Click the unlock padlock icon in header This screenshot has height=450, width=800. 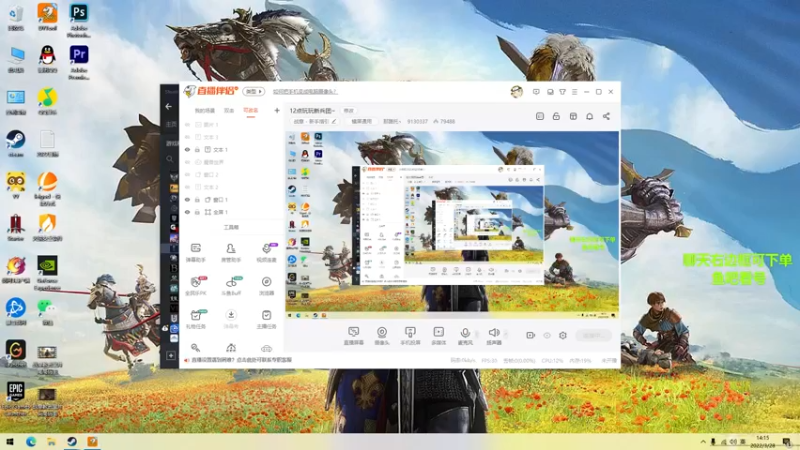tap(556, 116)
